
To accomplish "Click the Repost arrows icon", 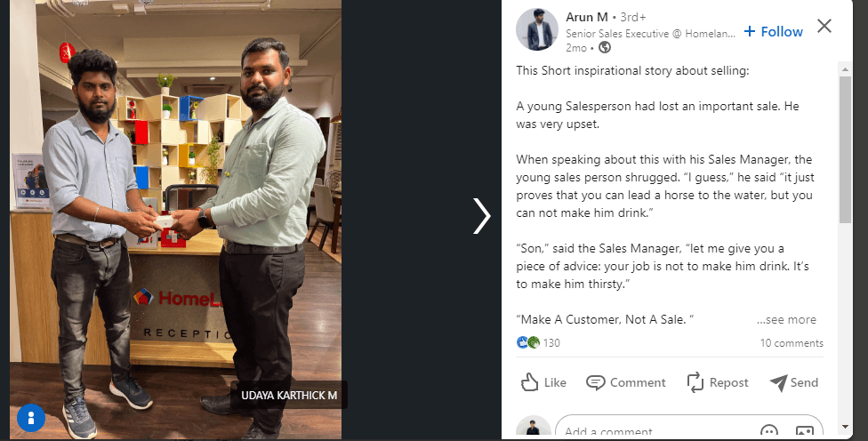I will 695,382.
